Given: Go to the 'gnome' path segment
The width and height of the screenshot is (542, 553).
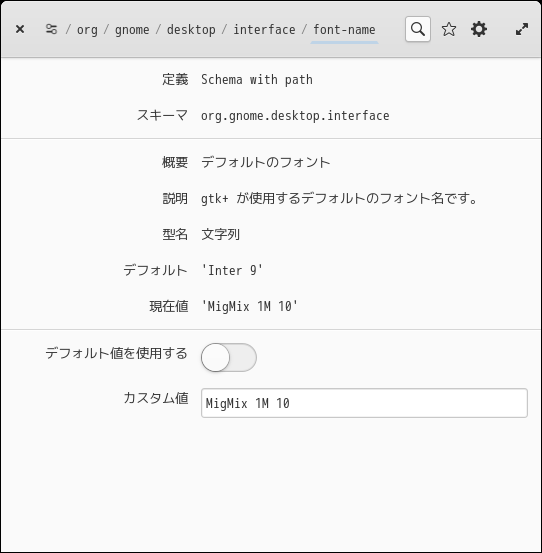Looking at the screenshot, I should coord(132,30).
